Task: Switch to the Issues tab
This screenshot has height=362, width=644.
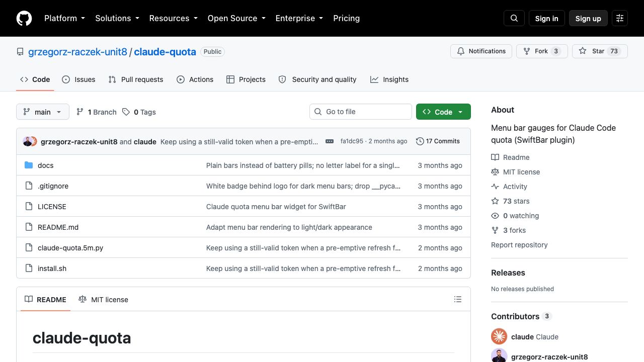Action: coord(78,79)
